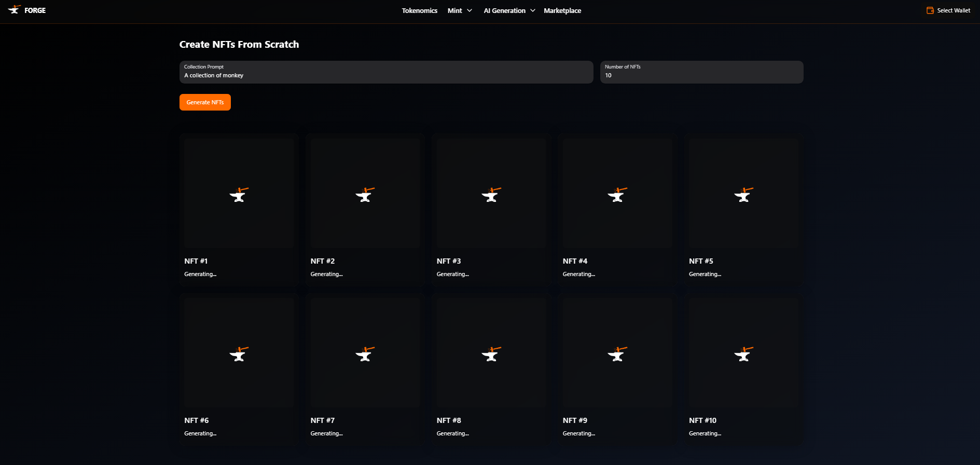Click the FORGE anvil logo icon
The image size is (980, 465).
point(15,10)
